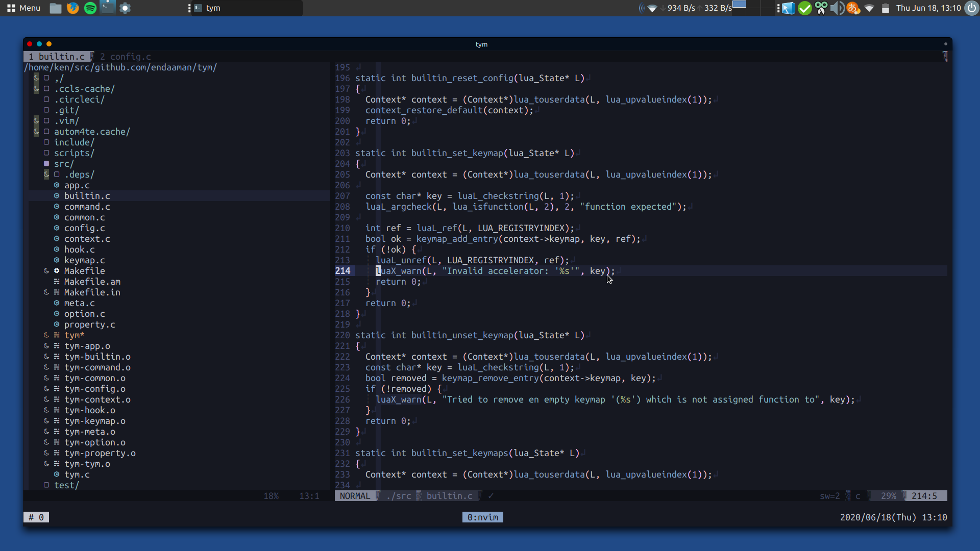Click the root path /home/ken/src/github.com/endaaman/tym/
Screen dimensions: 980x551
point(120,67)
